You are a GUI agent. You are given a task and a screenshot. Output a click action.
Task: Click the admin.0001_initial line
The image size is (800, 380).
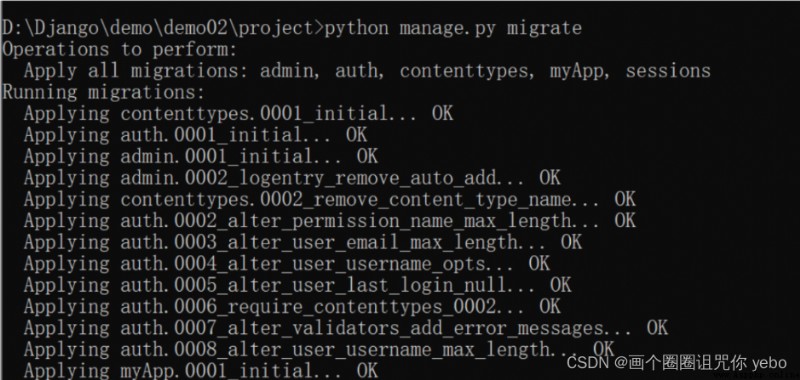pos(201,157)
